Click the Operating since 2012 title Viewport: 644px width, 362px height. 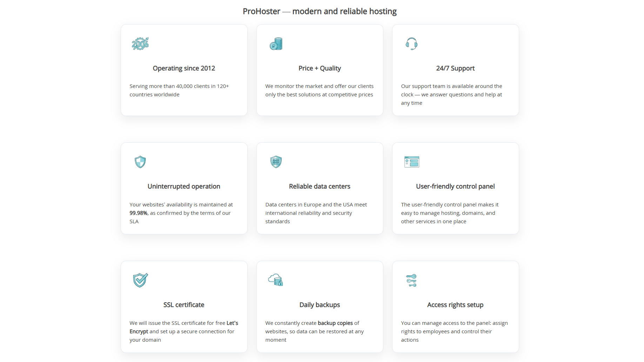[x=184, y=68]
